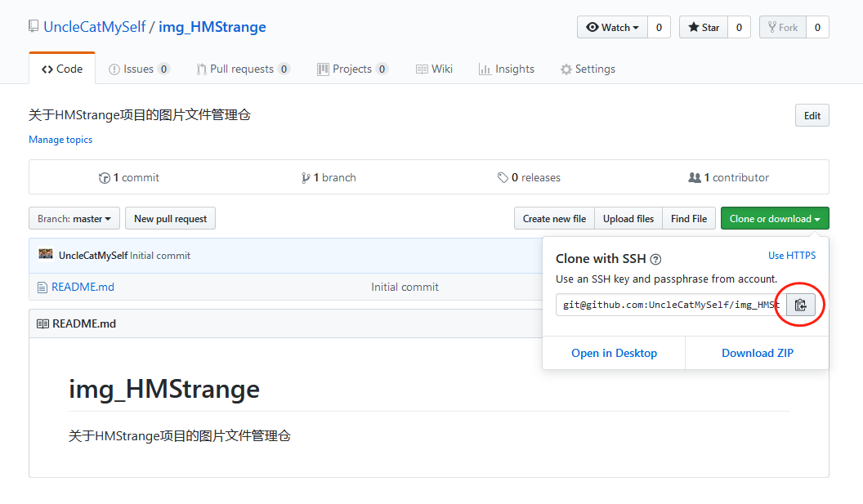Click the UncleCatMySelf avatar thumbnail
The height and width of the screenshot is (504, 863).
point(46,255)
